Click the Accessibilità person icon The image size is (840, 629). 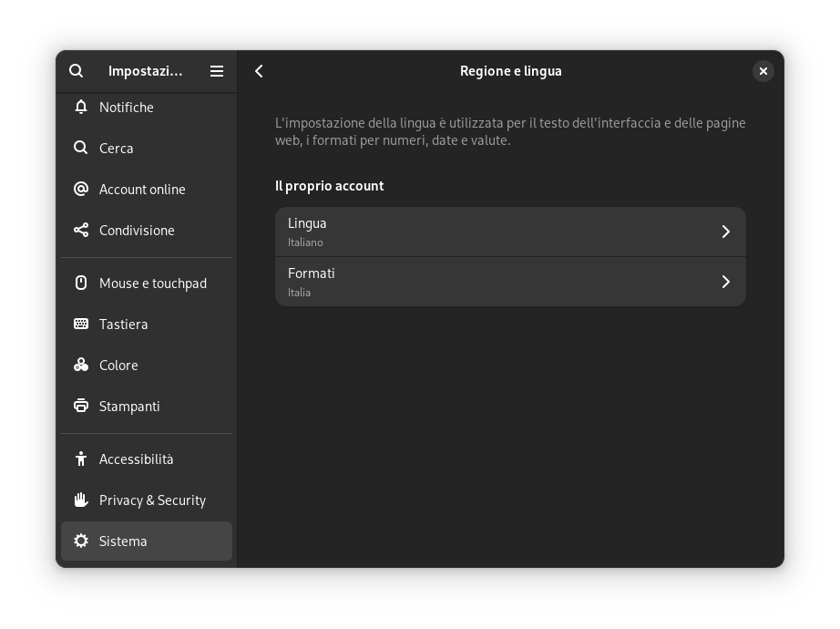tap(81, 459)
